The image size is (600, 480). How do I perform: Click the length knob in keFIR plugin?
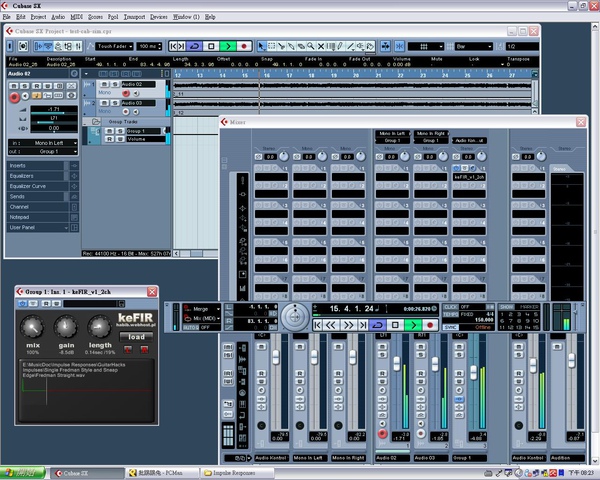coord(99,328)
